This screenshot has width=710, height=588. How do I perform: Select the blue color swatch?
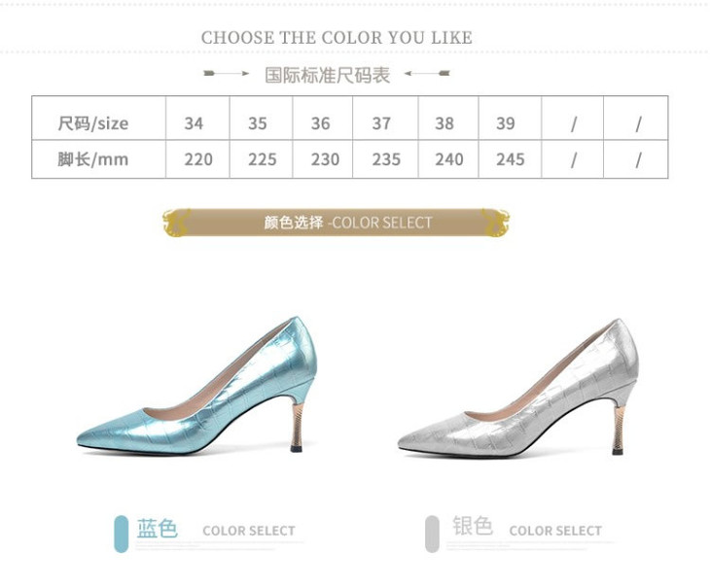(122, 534)
